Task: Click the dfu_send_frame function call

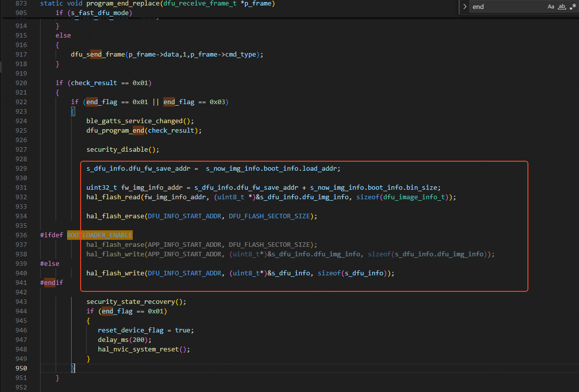Action: (x=97, y=54)
